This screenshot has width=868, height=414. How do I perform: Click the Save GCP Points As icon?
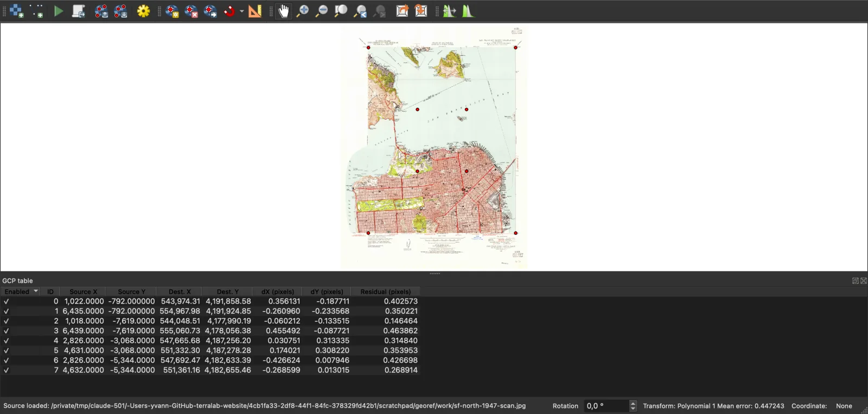(x=121, y=11)
